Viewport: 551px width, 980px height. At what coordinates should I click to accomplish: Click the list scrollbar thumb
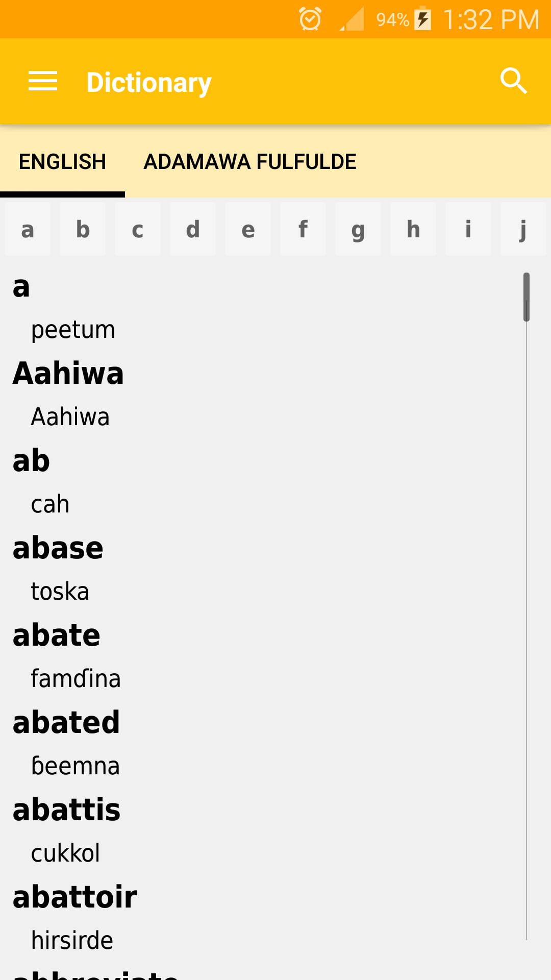527,297
